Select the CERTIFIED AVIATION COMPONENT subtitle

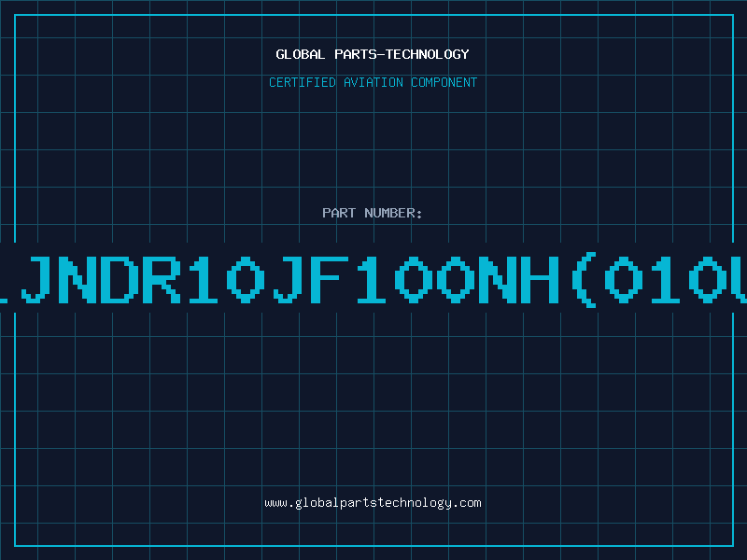coord(373,82)
